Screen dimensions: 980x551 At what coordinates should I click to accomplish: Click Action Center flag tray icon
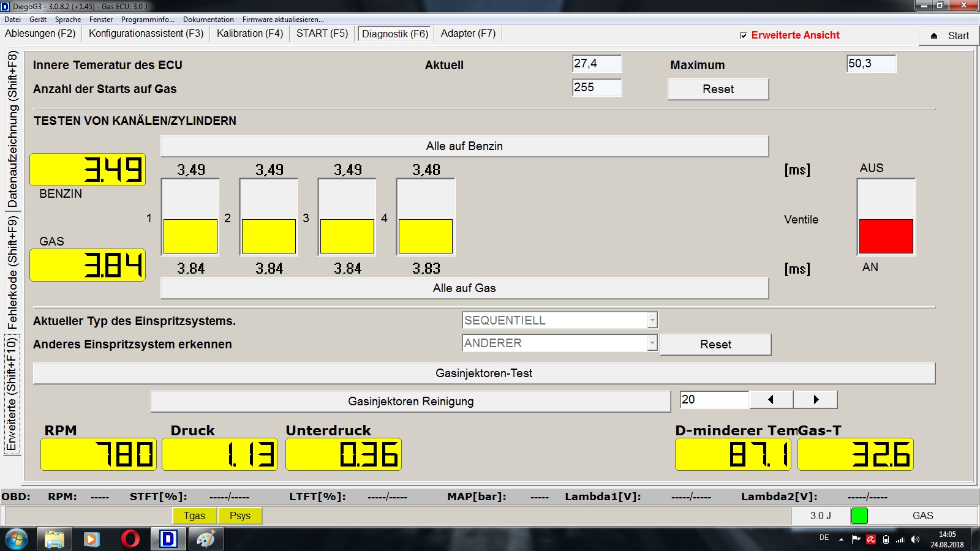[856, 539]
